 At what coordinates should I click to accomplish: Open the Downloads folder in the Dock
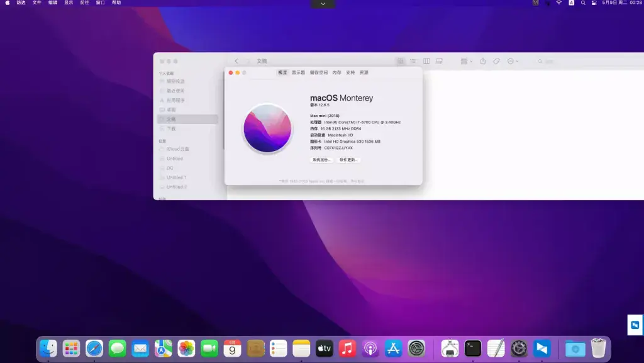(575, 349)
